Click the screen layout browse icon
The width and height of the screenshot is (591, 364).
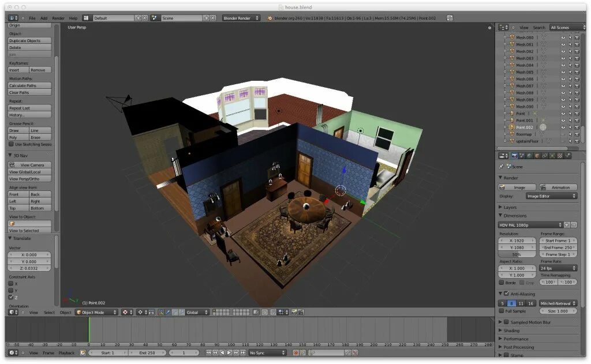[87, 18]
